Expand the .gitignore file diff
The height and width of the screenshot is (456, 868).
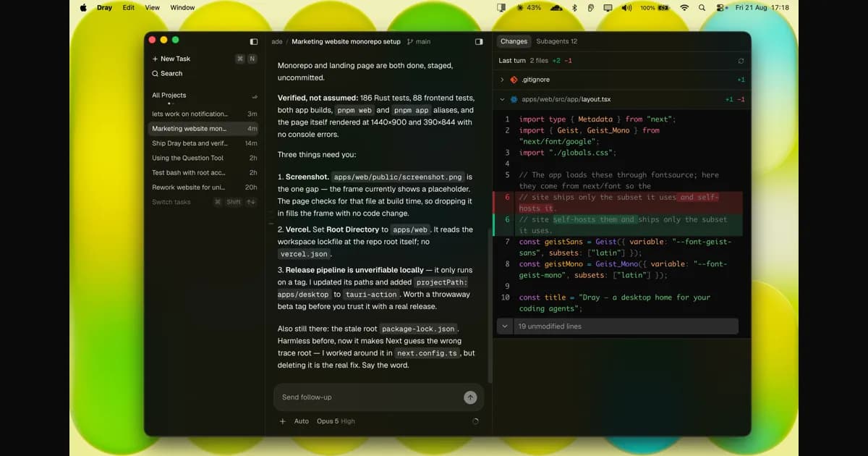[x=503, y=80]
